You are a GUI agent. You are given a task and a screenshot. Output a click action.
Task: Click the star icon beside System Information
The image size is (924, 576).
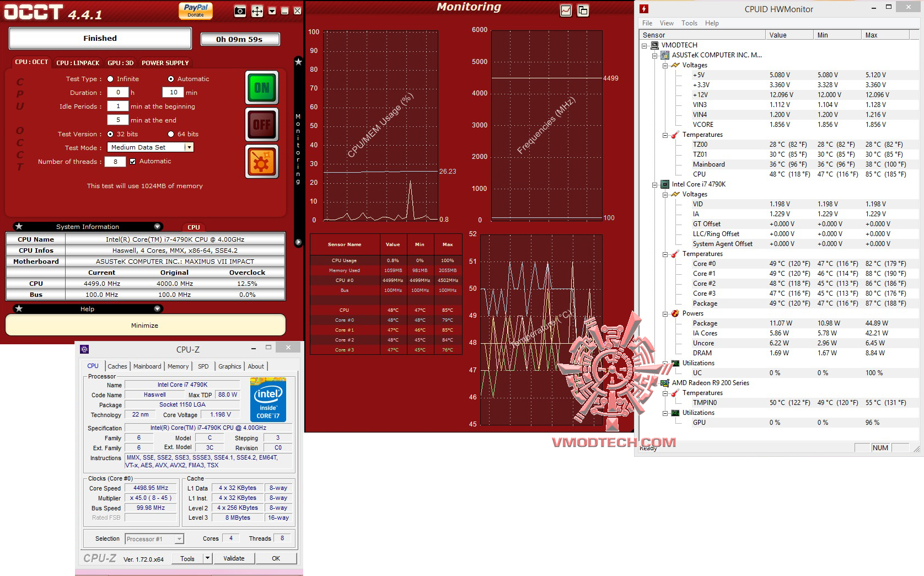pos(19,226)
